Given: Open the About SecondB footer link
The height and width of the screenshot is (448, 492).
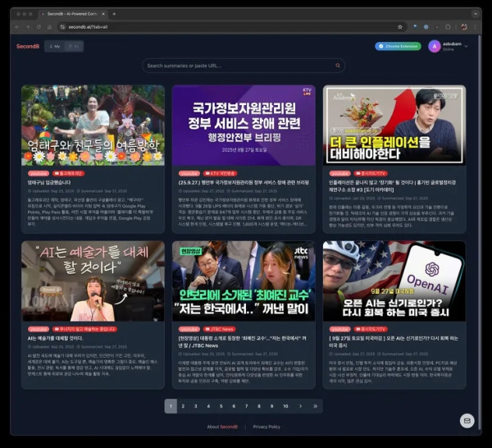Looking at the screenshot, I should click(x=222, y=427).
